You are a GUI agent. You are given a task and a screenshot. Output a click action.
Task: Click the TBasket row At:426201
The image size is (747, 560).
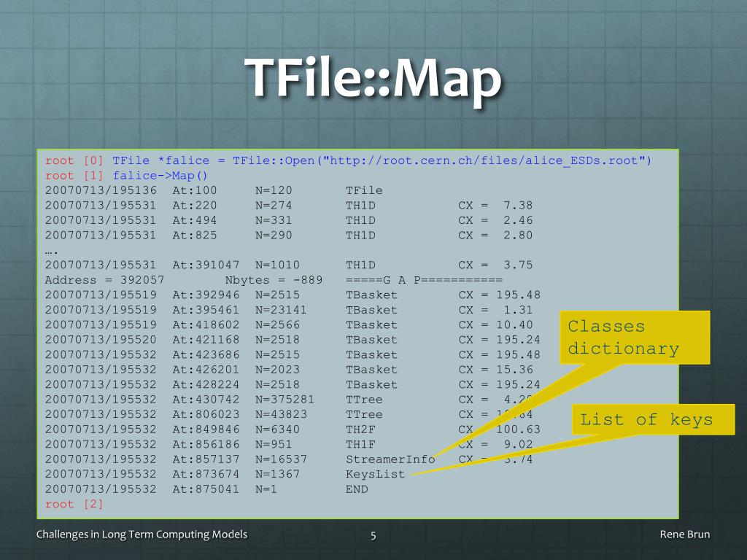pos(289,370)
